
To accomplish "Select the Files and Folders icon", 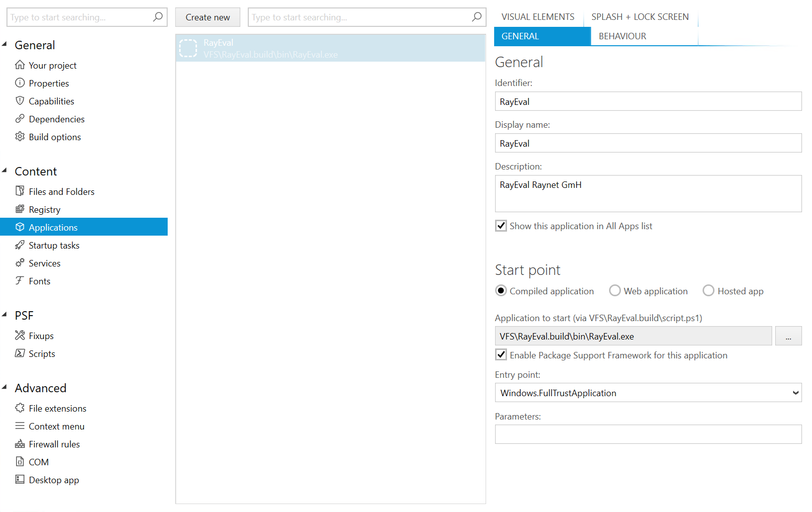I will point(19,191).
